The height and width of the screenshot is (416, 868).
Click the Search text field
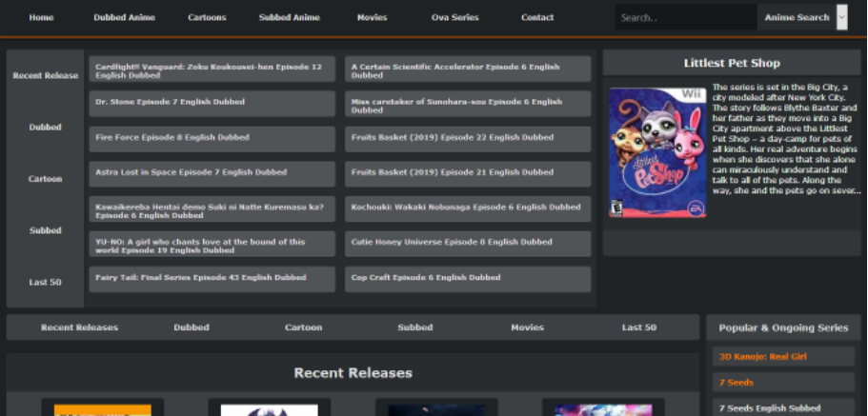686,17
